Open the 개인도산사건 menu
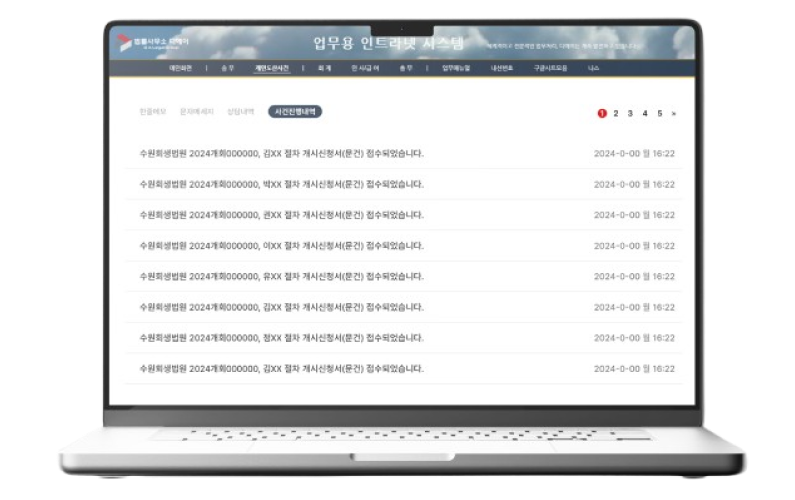795x500 pixels. (272, 68)
